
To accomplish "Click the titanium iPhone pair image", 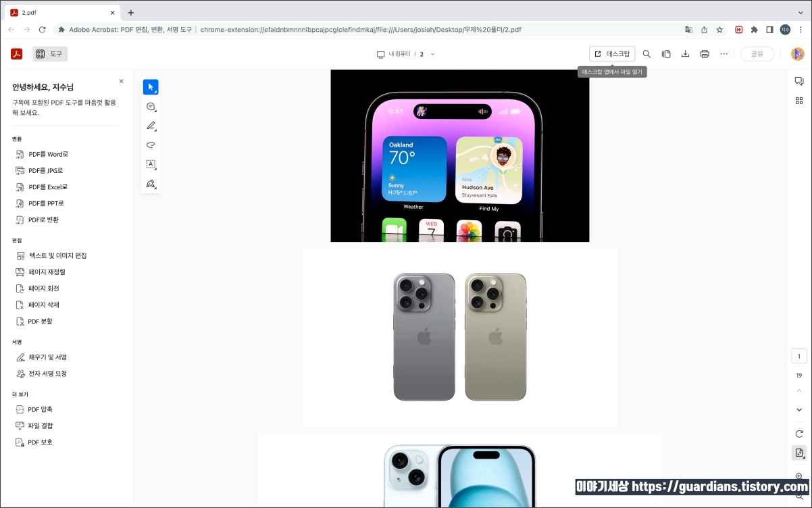I will (460, 337).
